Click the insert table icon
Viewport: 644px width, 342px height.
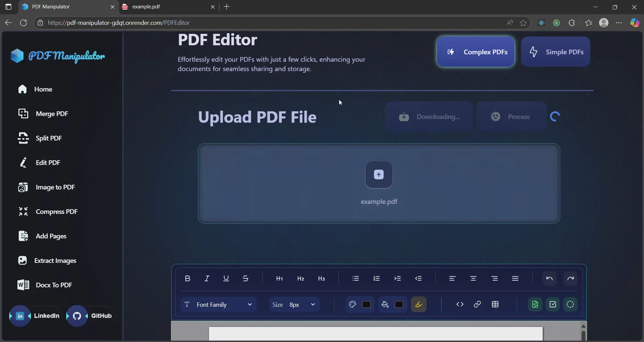[x=496, y=304]
